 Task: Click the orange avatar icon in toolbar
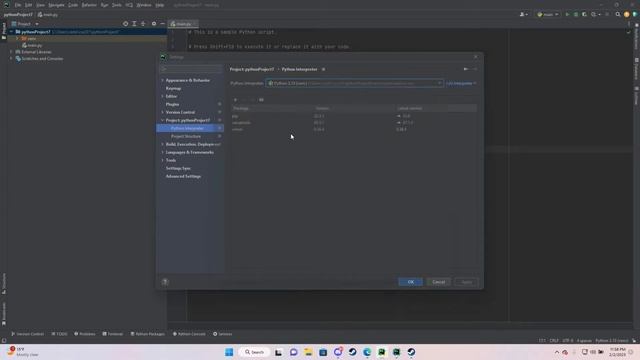tap(627, 14)
